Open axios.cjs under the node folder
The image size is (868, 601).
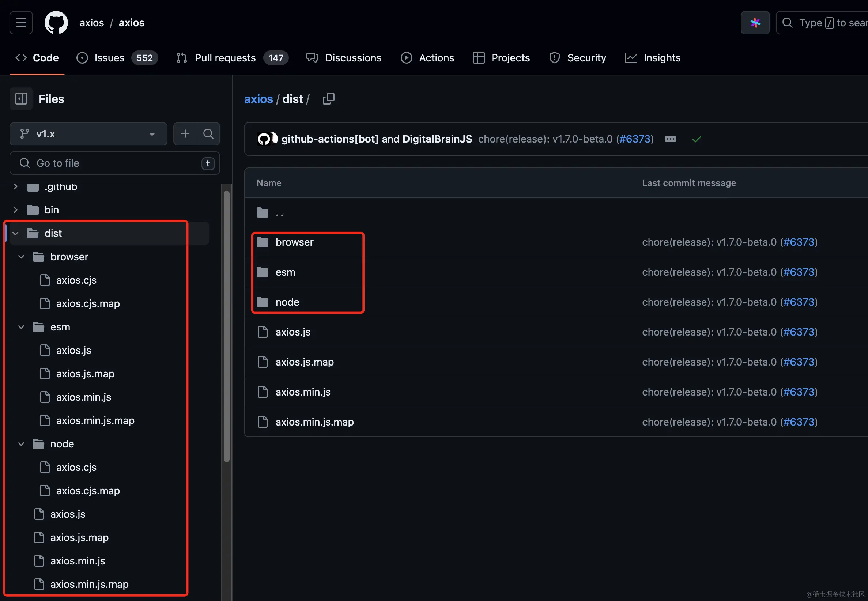pyautogui.click(x=76, y=467)
